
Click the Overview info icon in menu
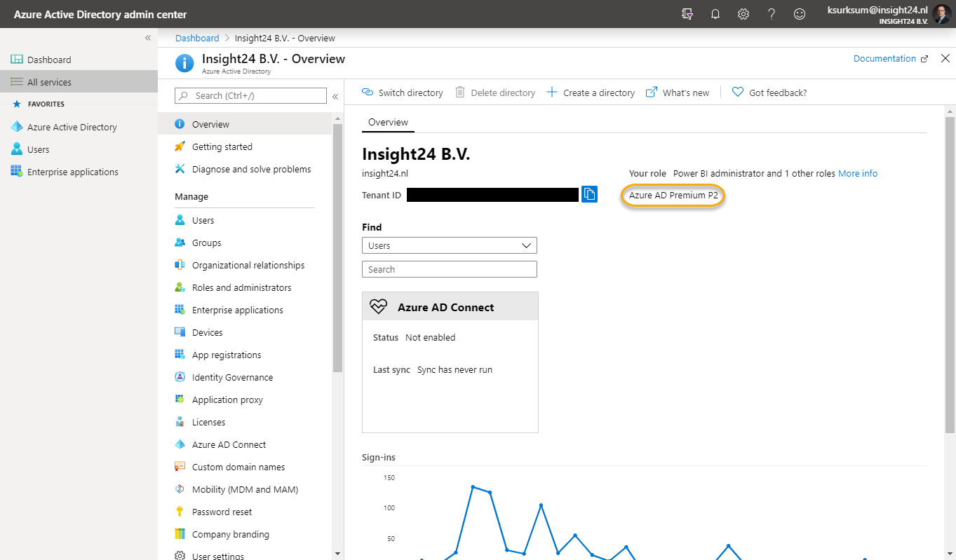tap(180, 124)
